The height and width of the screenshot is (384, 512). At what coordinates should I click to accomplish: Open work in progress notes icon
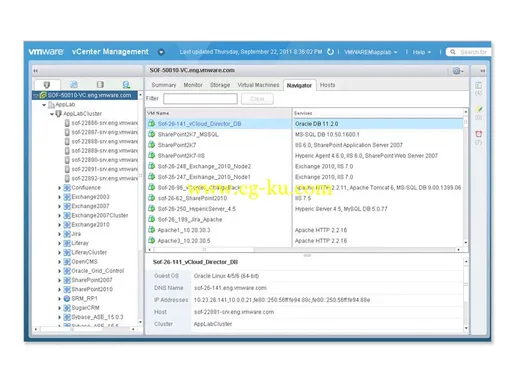click(x=479, y=109)
